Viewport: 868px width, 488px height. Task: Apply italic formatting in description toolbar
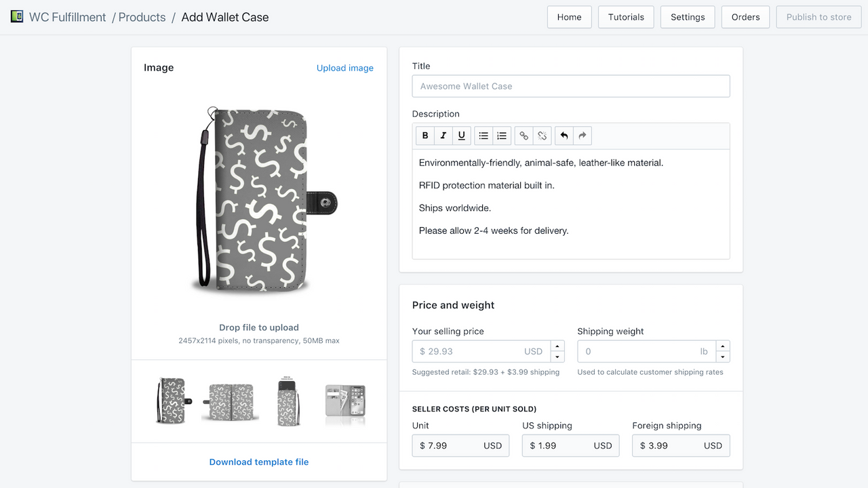(x=443, y=136)
